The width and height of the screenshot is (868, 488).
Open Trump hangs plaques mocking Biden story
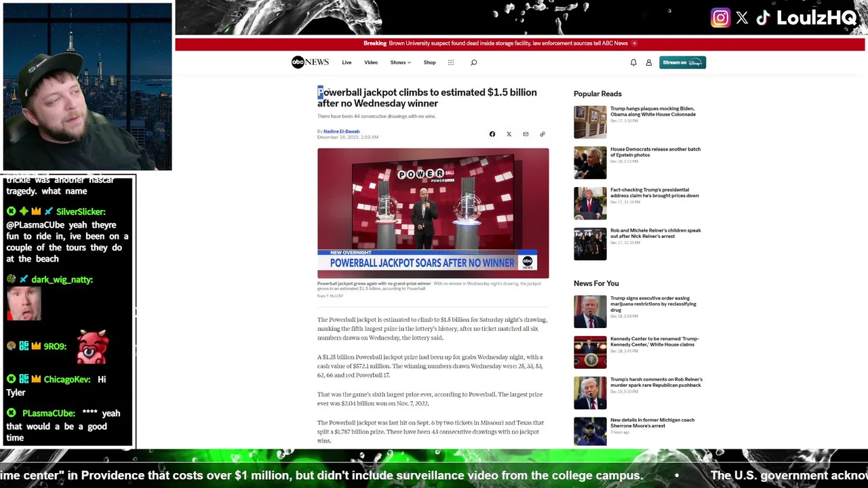click(652, 111)
